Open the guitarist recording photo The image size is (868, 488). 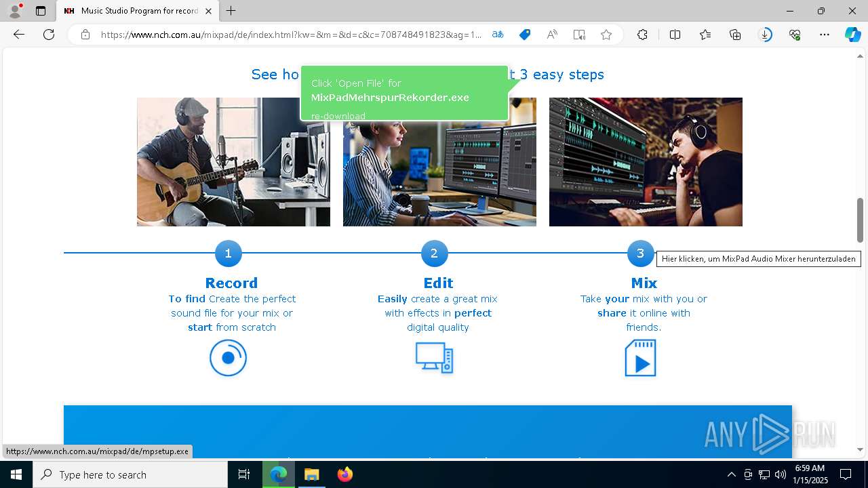point(233,162)
